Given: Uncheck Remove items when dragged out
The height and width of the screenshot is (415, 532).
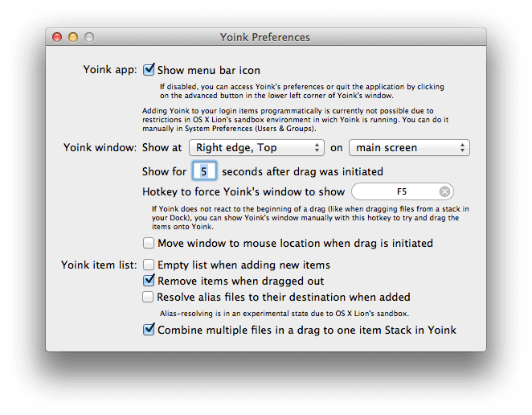Looking at the screenshot, I should click(x=149, y=281).
